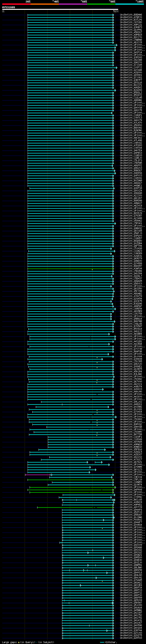Screen dimensions: 146x644
Task: Click green alignment bar for UniRef100_C5FLS9
Action: tap(70, 480)
